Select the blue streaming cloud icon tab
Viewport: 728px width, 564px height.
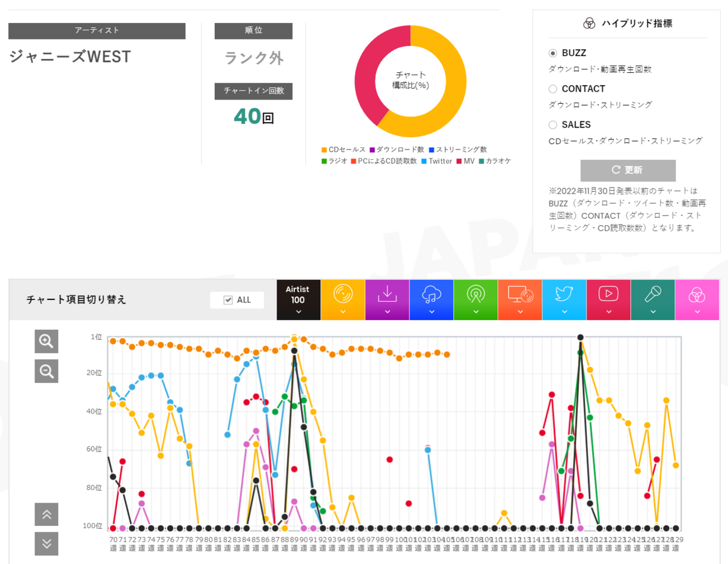[431, 299]
